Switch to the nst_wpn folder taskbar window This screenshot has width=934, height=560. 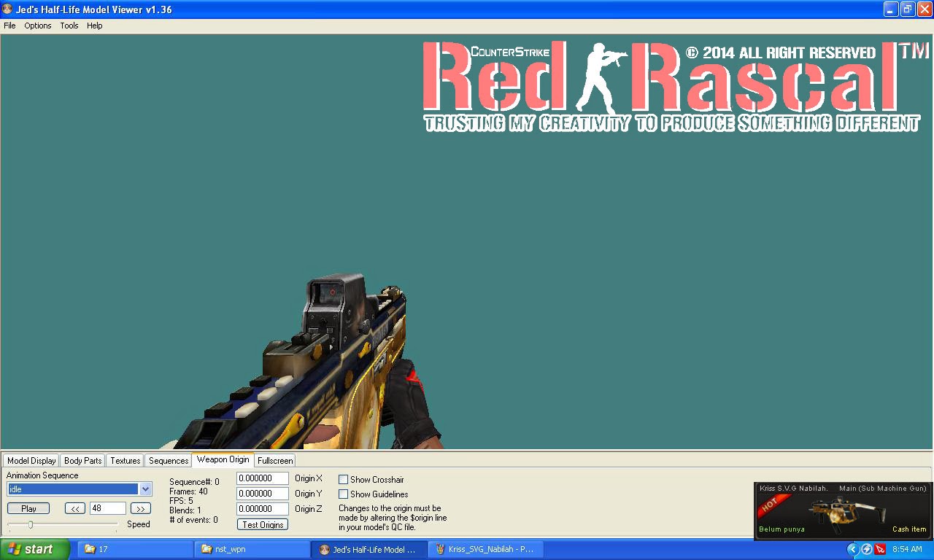click(x=252, y=549)
